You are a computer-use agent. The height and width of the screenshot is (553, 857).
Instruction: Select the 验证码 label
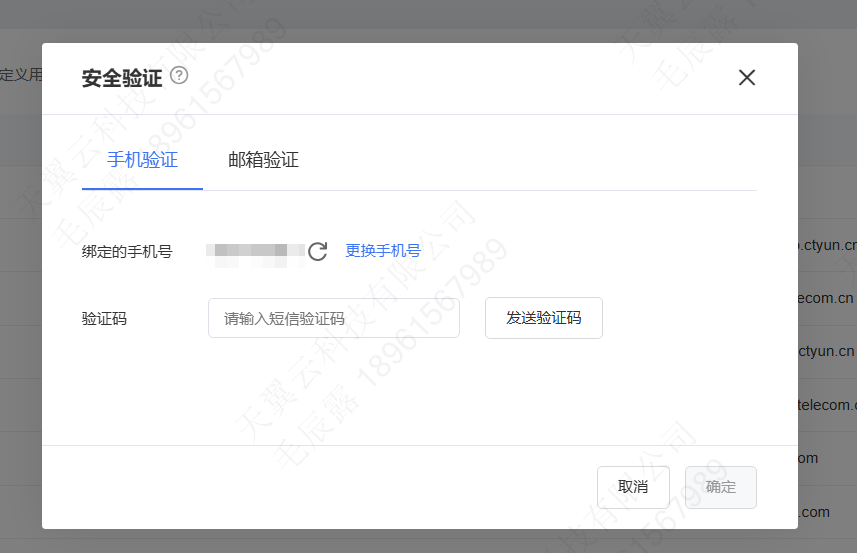(x=104, y=319)
